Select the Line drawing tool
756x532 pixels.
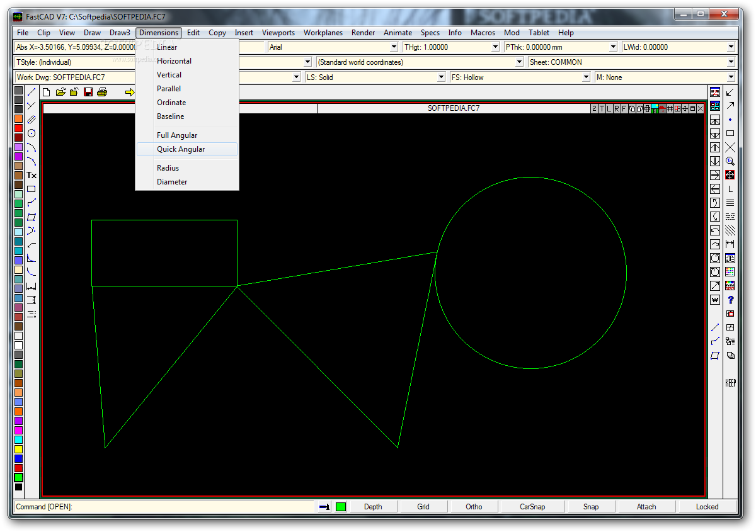point(31,92)
